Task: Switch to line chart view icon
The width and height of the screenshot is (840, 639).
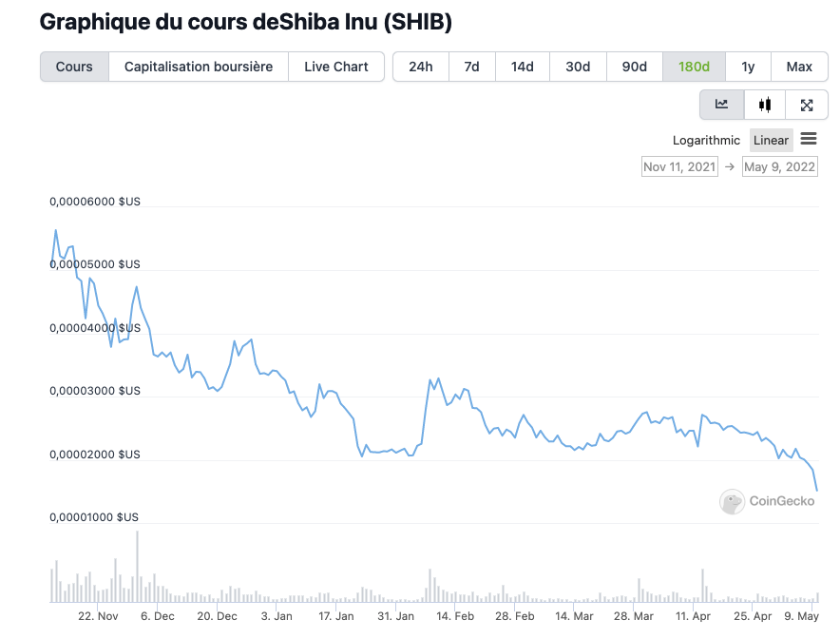Action: tap(722, 106)
